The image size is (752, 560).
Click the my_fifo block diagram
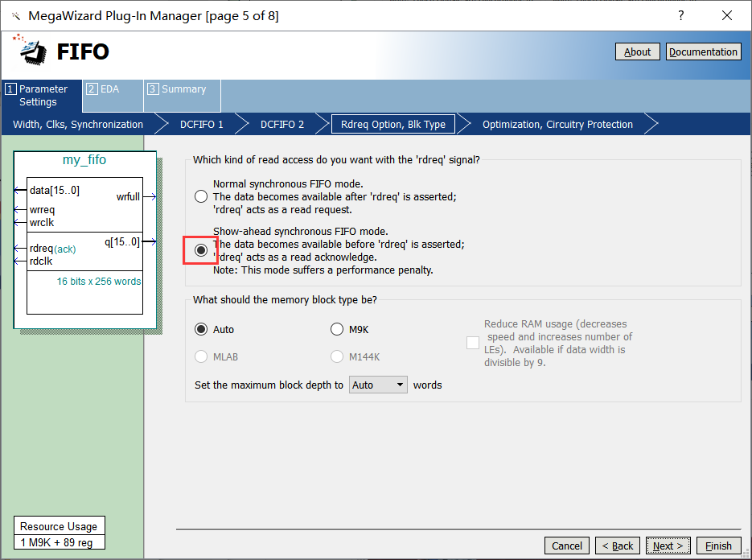[84, 241]
